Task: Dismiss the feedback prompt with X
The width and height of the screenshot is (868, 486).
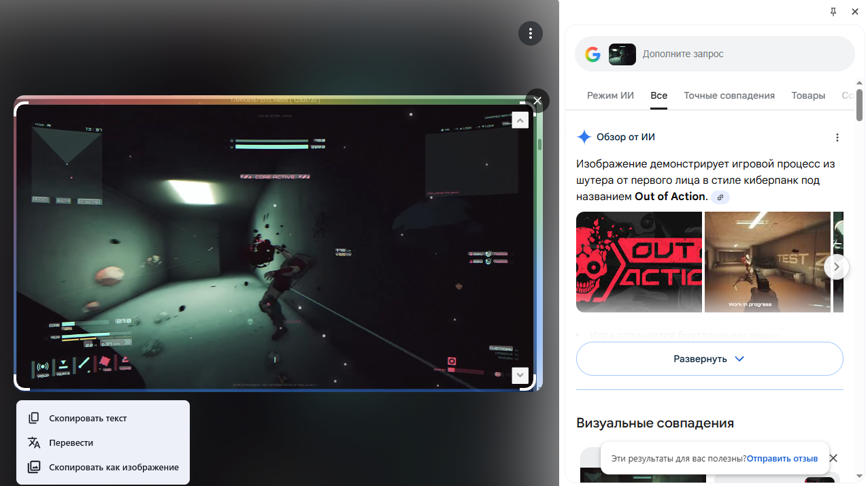Action: click(x=833, y=458)
